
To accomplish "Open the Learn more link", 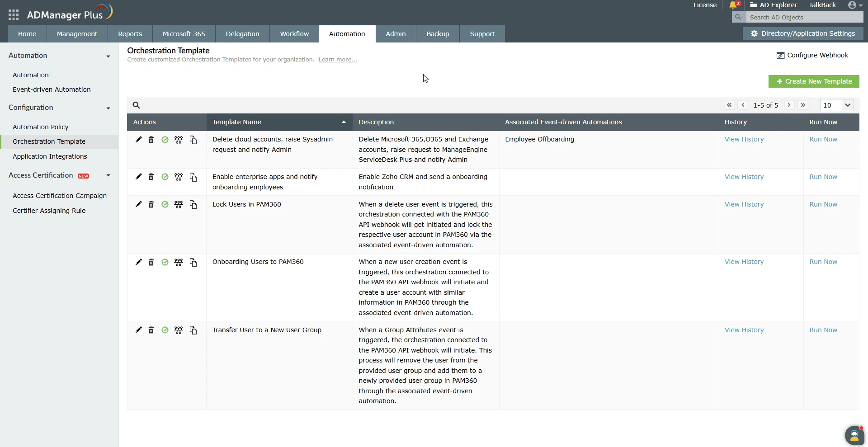I will coord(337,59).
